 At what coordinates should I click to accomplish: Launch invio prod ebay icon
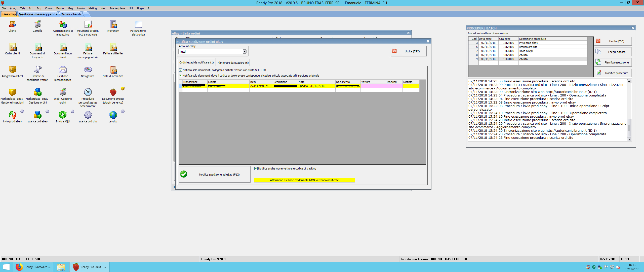12,115
